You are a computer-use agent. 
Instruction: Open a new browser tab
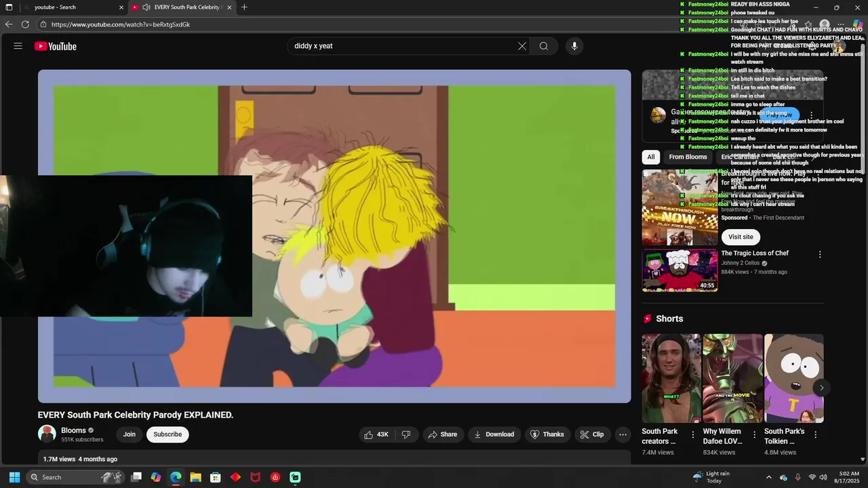[x=244, y=7]
